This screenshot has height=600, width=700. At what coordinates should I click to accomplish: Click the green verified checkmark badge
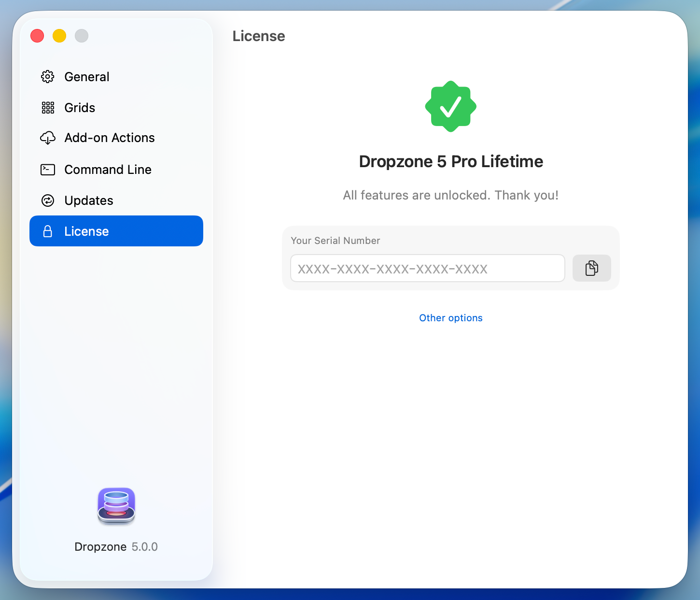[x=451, y=106]
